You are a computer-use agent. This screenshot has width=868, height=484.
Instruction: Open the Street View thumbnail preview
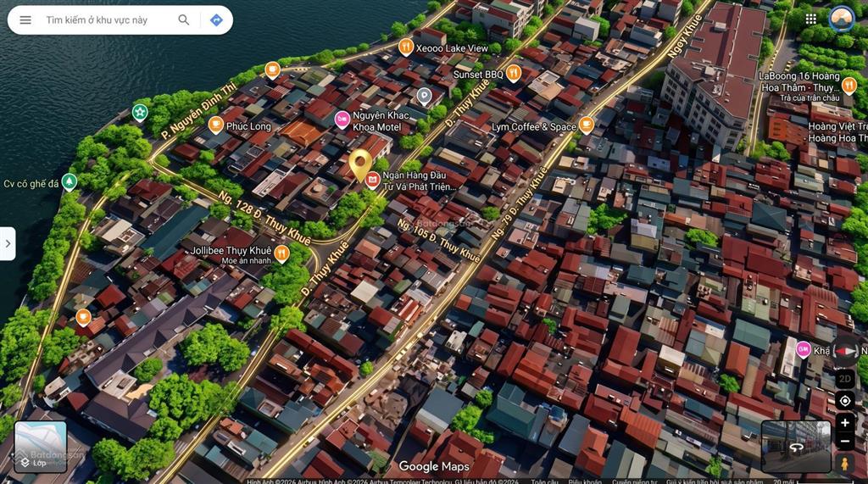tap(796, 446)
